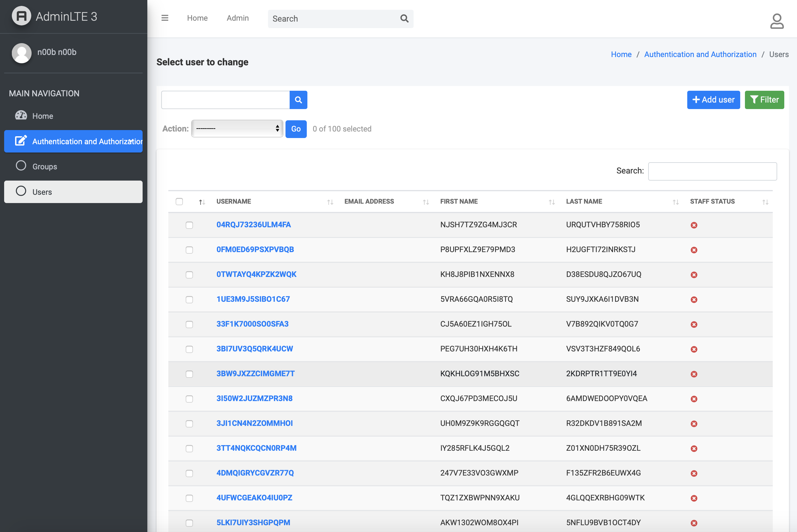Click the Filter icon button
This screenshot has height=532, width=797.
[x=765, y=99]
